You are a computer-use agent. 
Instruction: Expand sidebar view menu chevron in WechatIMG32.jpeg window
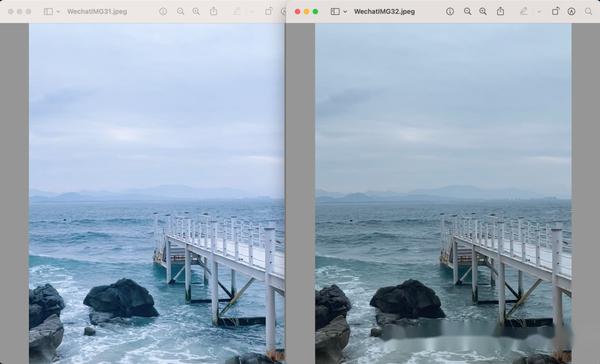[x=345, y=12]
